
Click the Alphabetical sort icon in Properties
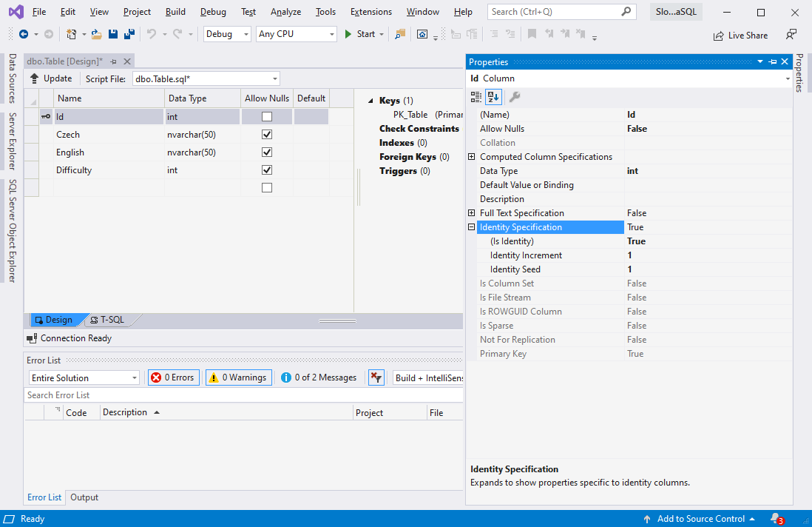493,96
